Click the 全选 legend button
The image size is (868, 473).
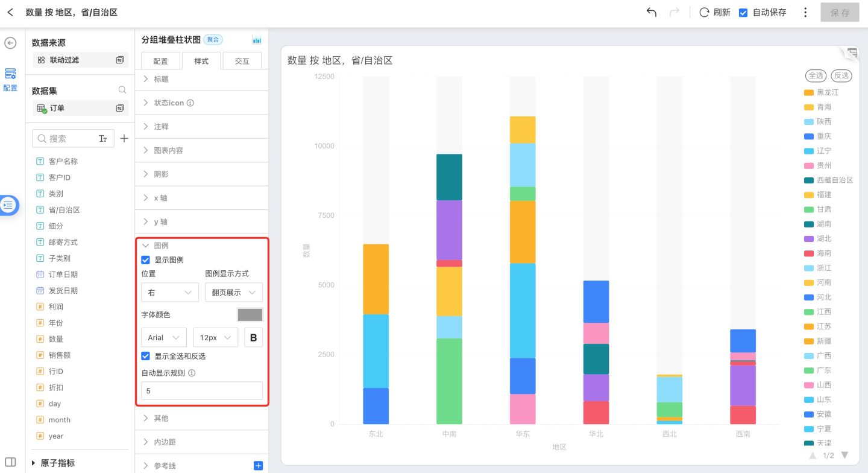pos(816,75)
